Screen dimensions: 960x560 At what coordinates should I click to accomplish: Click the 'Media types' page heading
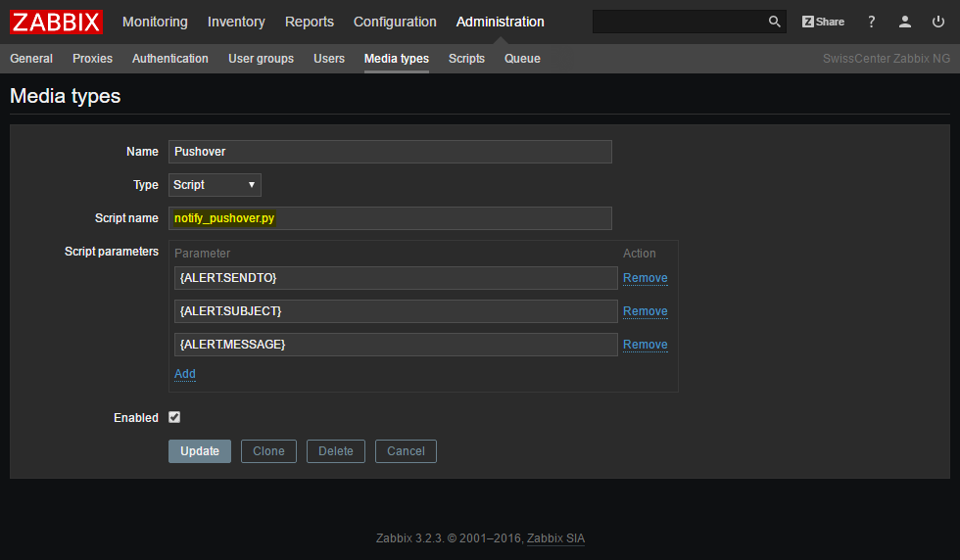66,96
